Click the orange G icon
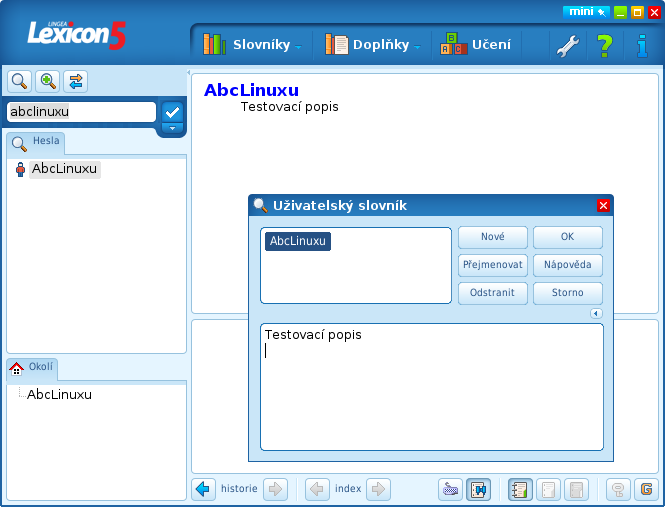The image size is (665, 507). coord(646,489)
